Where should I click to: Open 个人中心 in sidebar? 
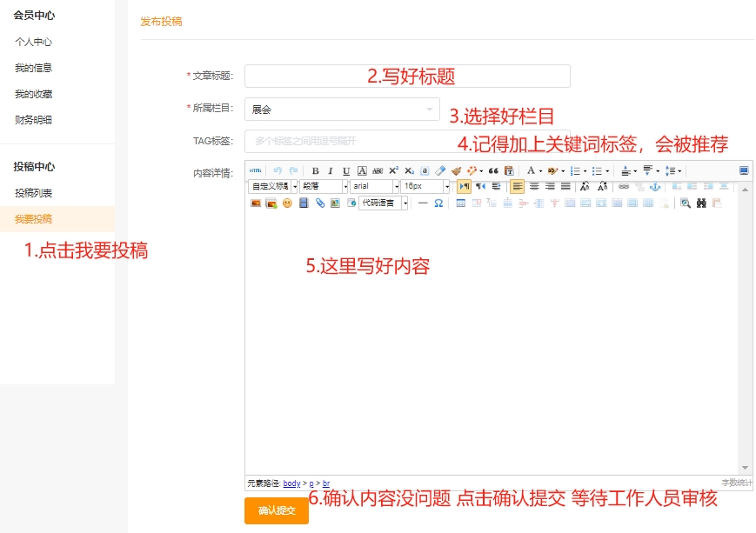33,42
